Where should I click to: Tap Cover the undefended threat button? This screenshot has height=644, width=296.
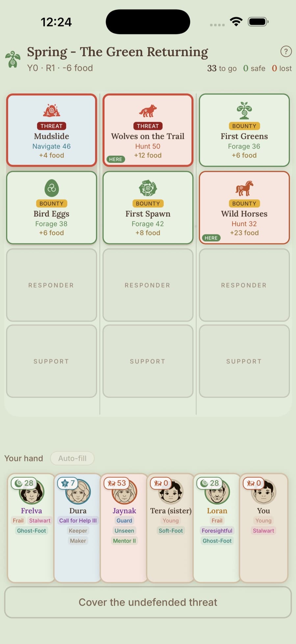click(x=148, y=602)
